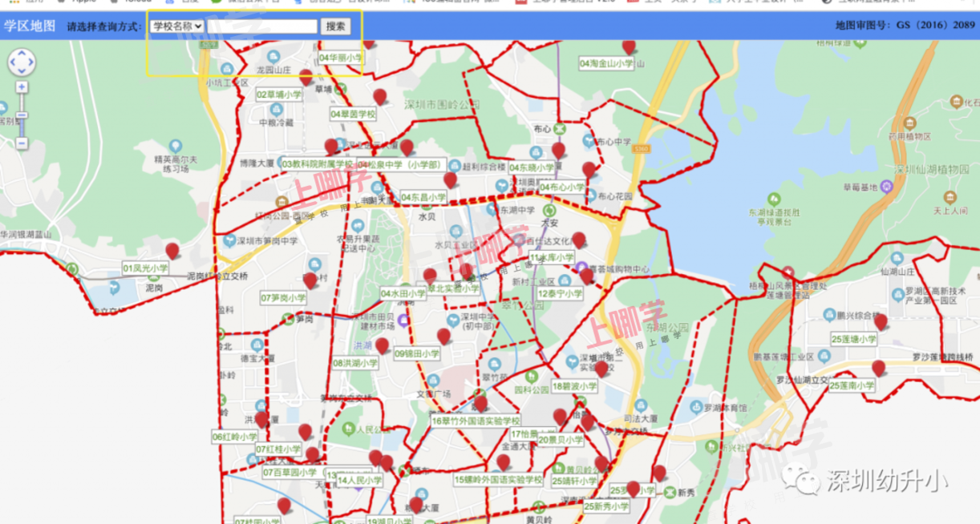Click the red pin above 09锦田小学

coord(443,336)
